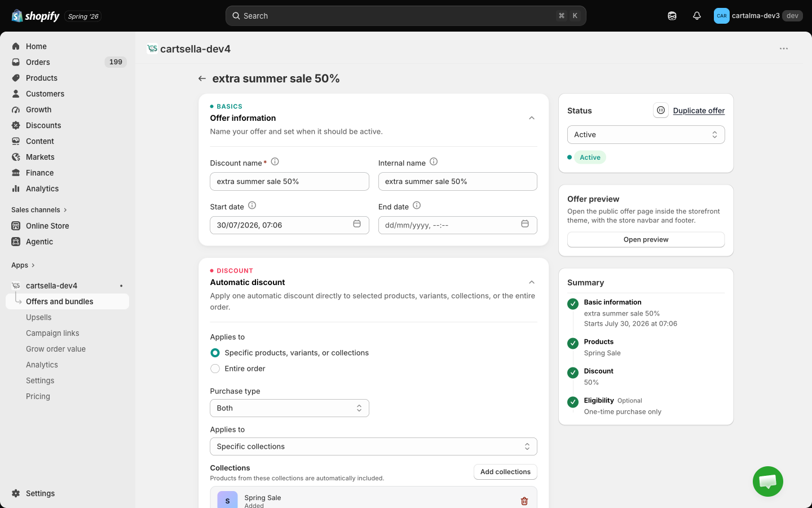812x508 pixels.
Task: Click the Spring Sale collection thumbnail
Action: click(x=227, y=501)
